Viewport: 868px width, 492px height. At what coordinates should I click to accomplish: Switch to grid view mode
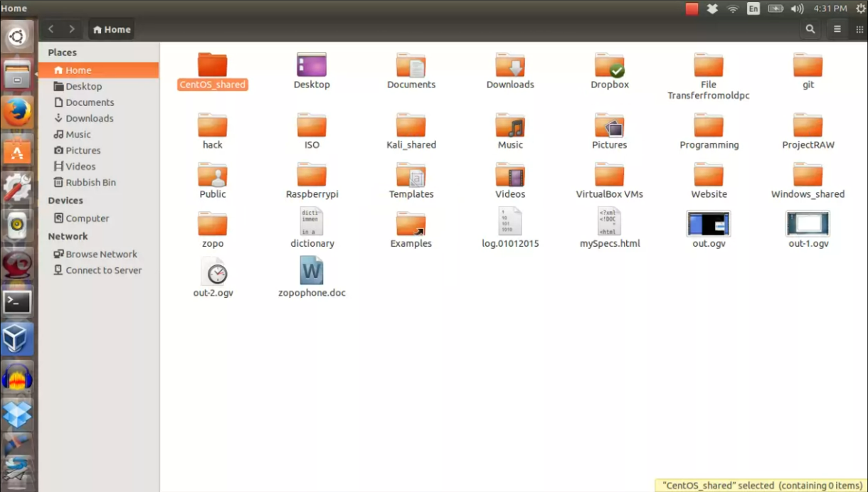[x=857, y=29]
